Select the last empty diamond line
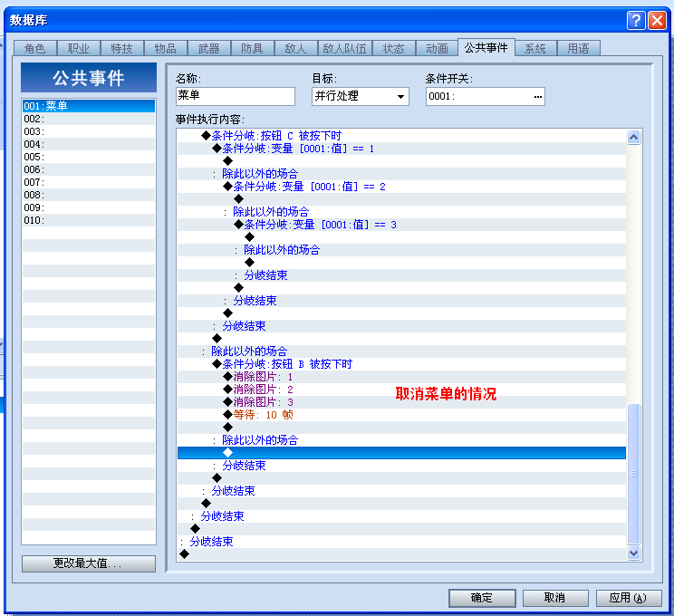The width and height of the screenshot is (674, 616). click(x=401, y=554)
